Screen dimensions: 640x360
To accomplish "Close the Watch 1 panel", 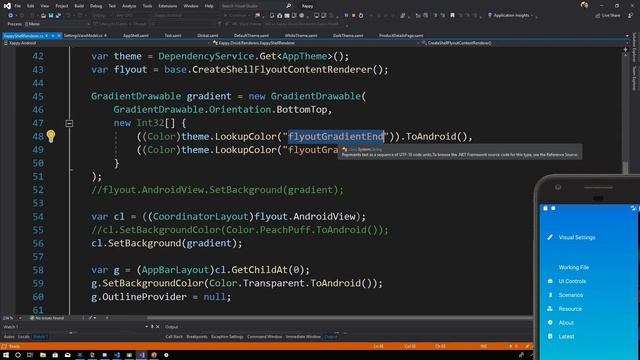I will 158,327.
